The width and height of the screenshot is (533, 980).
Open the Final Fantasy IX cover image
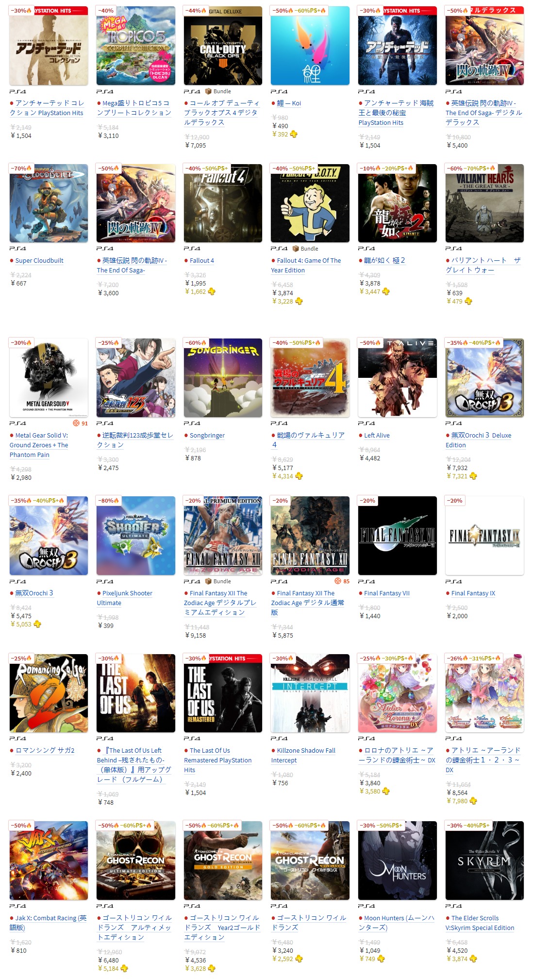tap(484, 536)
